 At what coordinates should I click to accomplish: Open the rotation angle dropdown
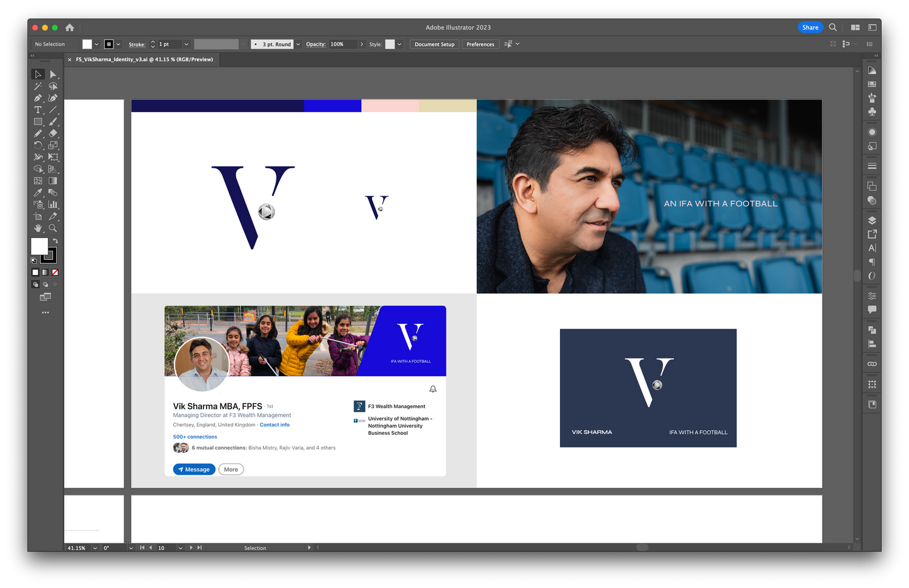click(131, 548)
